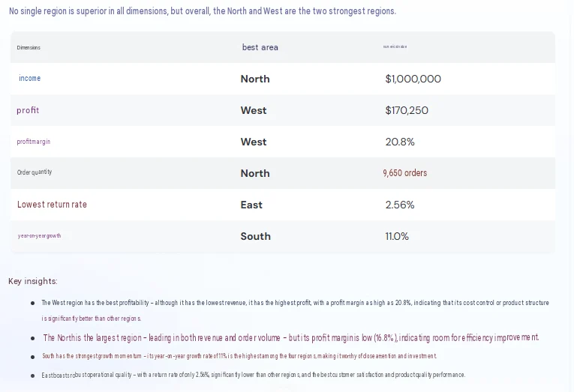Image resolution: width=574 pixels, height=392 pixels.
Task: Click the '9,650 orders' value
Action: (x=405, y=172)
